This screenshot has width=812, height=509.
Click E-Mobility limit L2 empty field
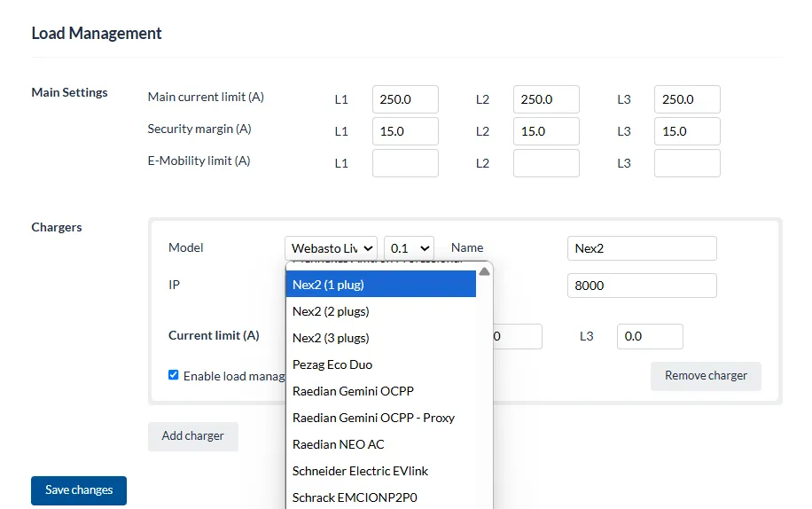coord(546,163)
